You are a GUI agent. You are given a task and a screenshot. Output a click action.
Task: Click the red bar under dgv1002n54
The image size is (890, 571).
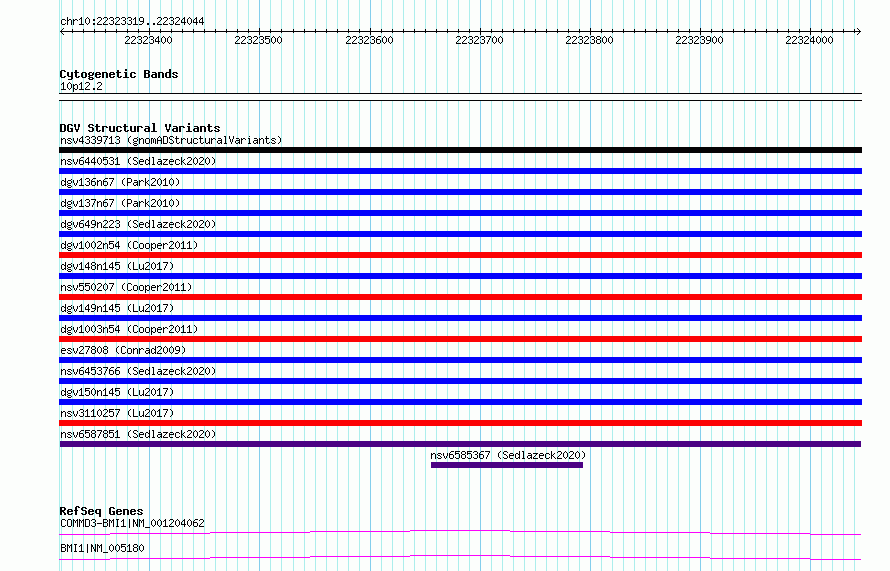[460, 255]
